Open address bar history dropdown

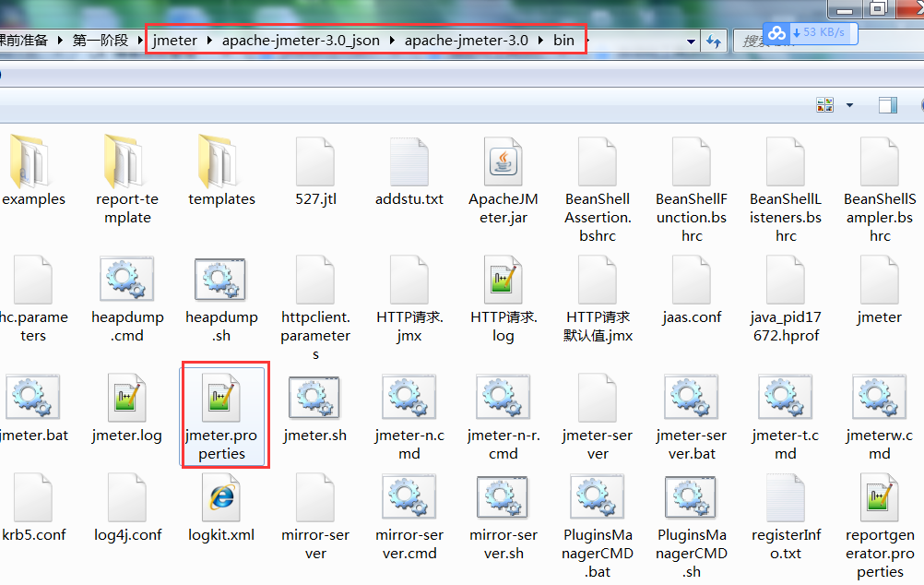click(x=690, y=42)
